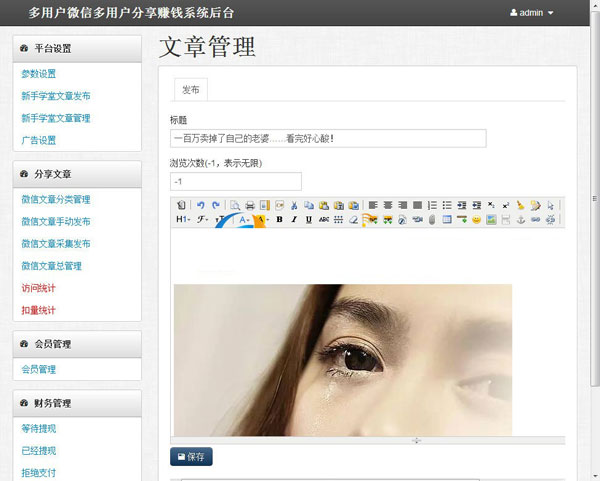This screenshot has width=600, height=481.
Task: Remove hyperlink with unlink icon
Action: tap(550, 219)
